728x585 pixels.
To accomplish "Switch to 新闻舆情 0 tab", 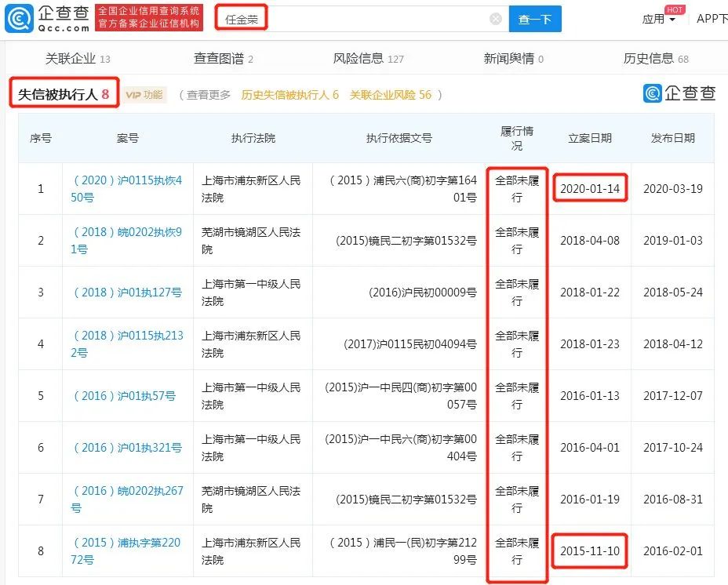I will (x=514, y=59).
